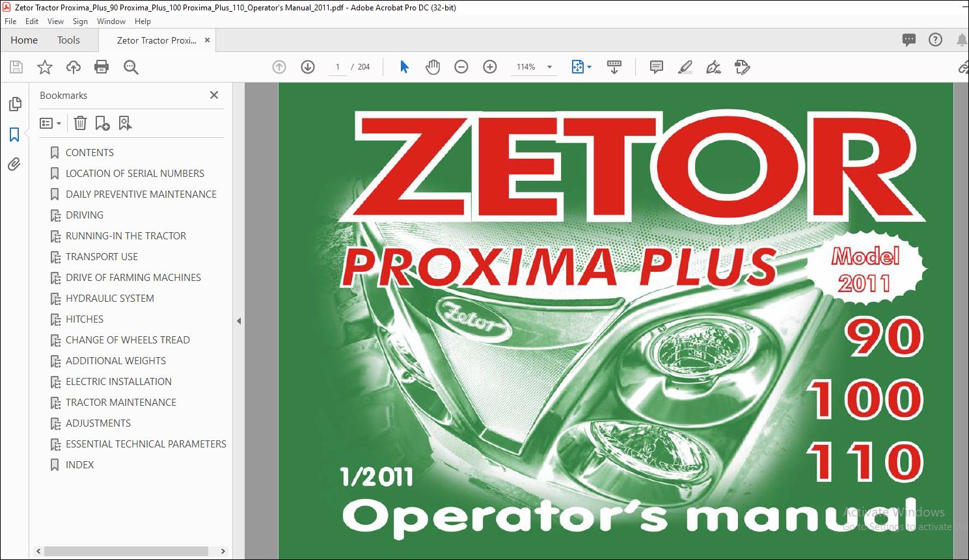
Task: Expand the RUNNING-IN THE TRACTOR bookmark
Action: (x=55, y=236)
